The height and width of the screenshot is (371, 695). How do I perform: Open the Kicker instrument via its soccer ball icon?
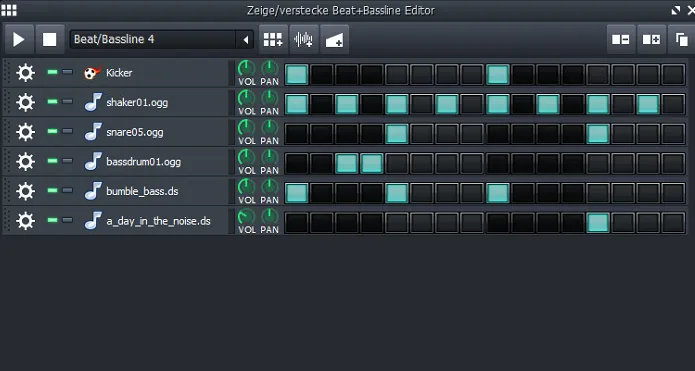click(93, 73)
